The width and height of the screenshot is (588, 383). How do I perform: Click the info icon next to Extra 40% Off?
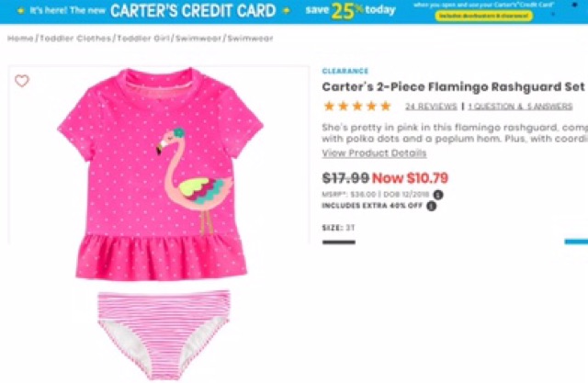pos(431,206)
